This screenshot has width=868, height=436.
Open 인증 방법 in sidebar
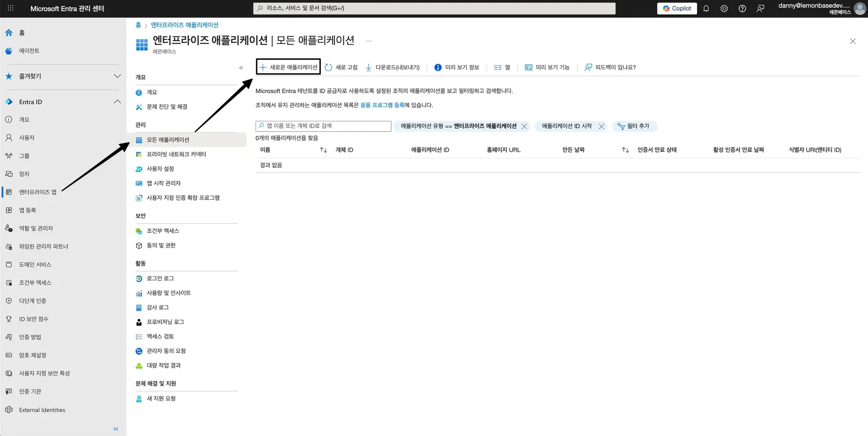30,337
